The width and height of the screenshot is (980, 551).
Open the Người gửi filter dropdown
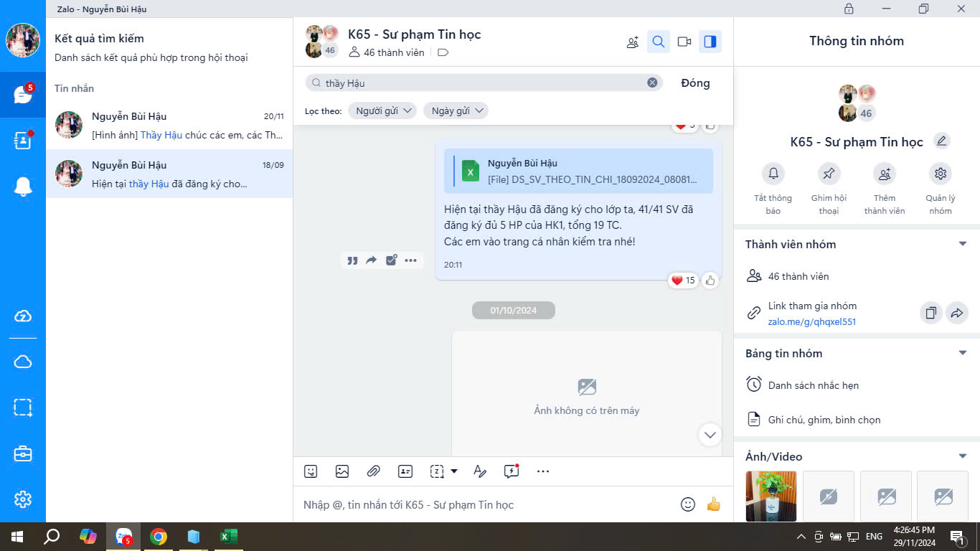pyautogui.click(x=383, y=110)
